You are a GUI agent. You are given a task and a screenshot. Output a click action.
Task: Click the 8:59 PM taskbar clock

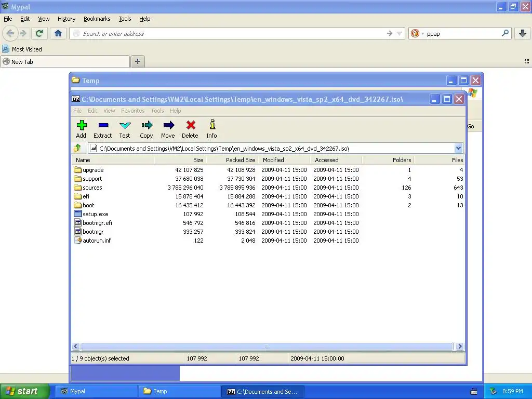tap(512, 391)
